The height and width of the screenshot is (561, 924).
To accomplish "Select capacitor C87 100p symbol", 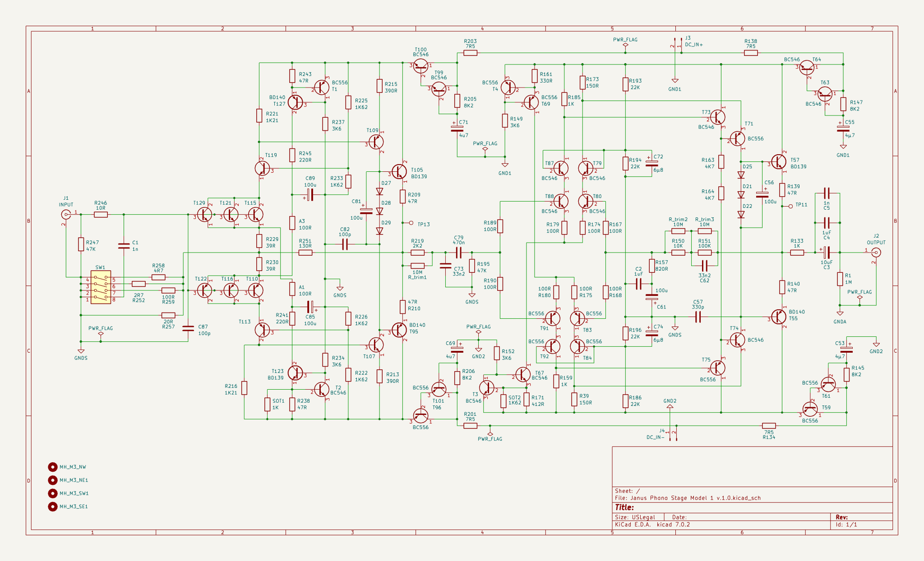I will 188,328.
